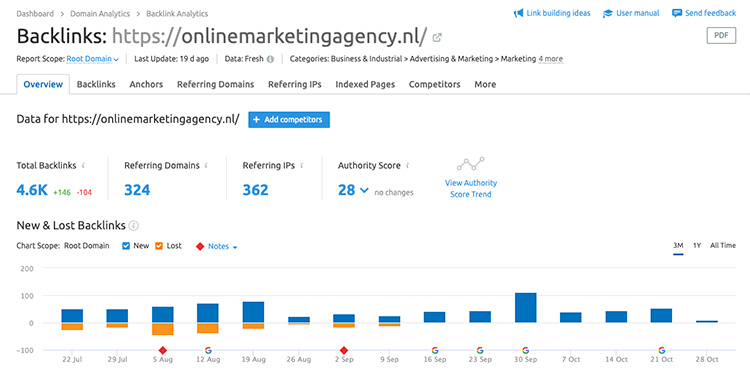Click the Google update icon at 21 Oct
Image resolution: width=750 pixels, height=384 pixels.
(x=662, y=351)
